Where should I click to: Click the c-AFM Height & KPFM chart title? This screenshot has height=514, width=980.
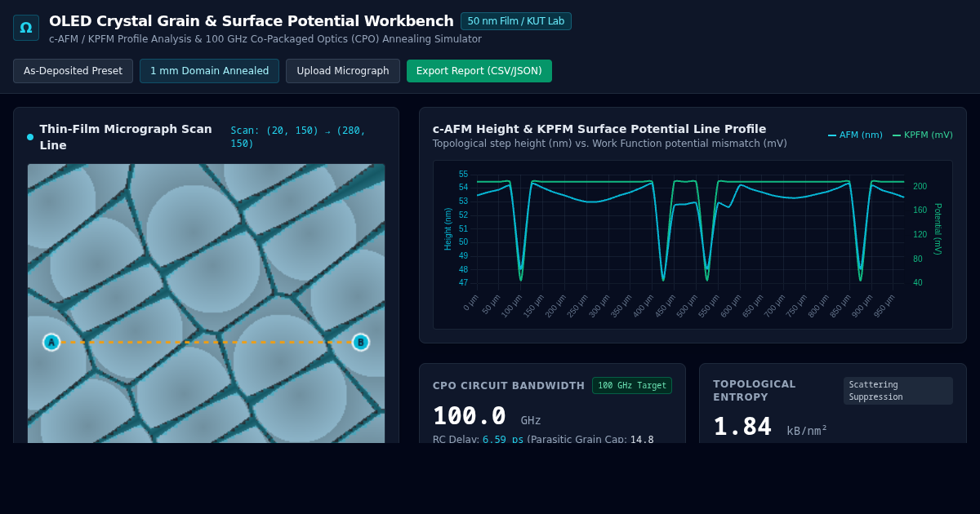pyautogui.click(x=599, y=129)
